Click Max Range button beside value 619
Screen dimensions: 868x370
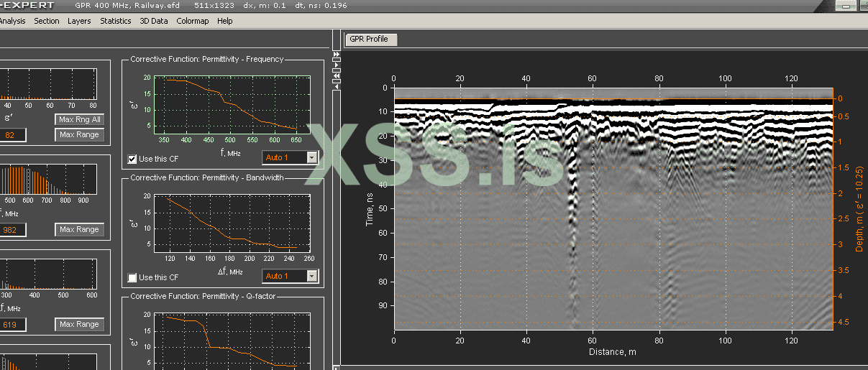pyautogui.click(x=79, y=324)
